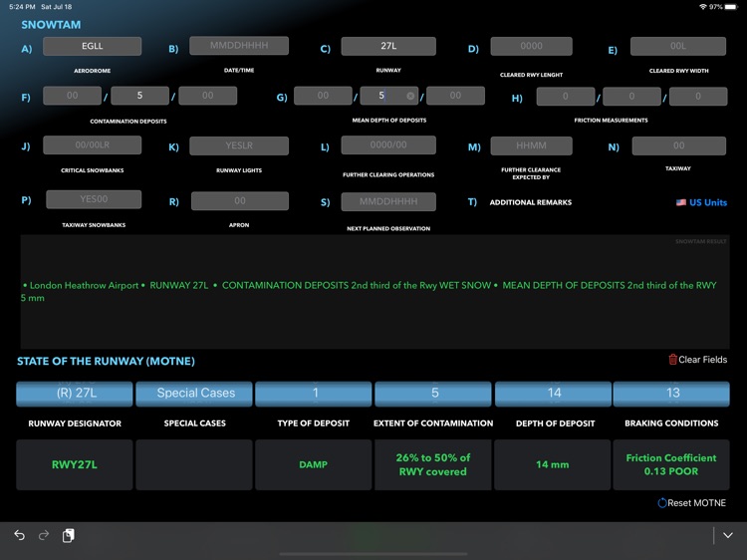Tap first friction measurements field in H)
Image resolution: width=747 pixels, height=560 pixels.
point(566,97)
